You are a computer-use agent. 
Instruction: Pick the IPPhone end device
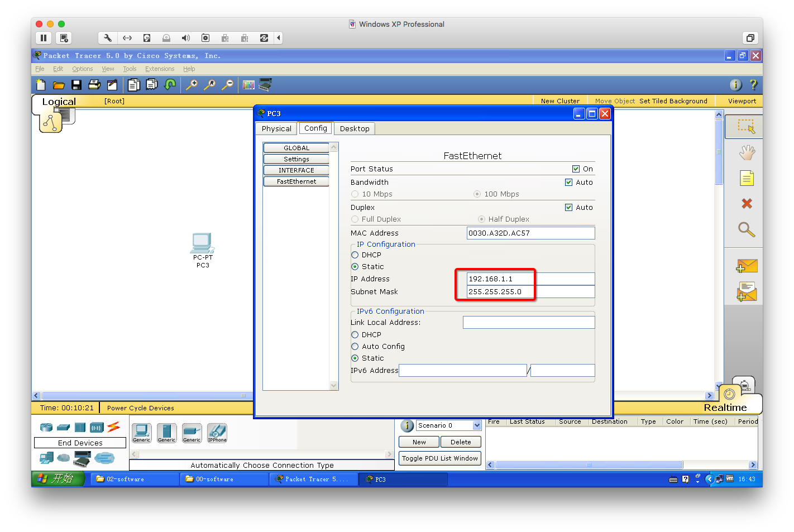pyautogui.click(x=217, y=433)
